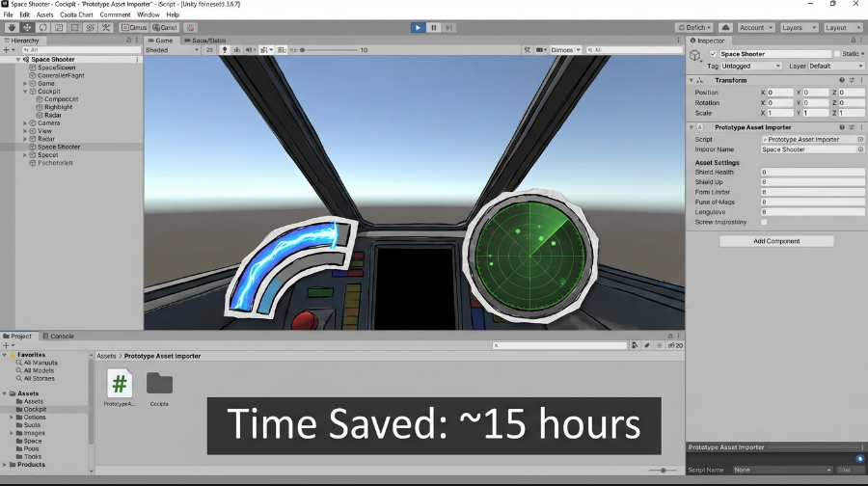The width and height of the screenshot is (868, 486).
Task: Select the combined Transform tool
Action: coord(91,27)
